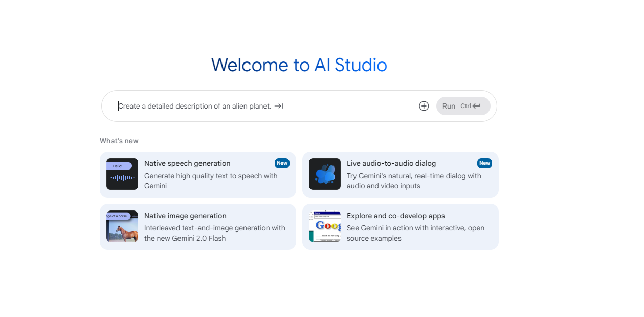Image resolution: width=644 pixels, height=317 pixels.
Task: Click the tab-arrow icon after placeholder text
Action: pos(279,106)
